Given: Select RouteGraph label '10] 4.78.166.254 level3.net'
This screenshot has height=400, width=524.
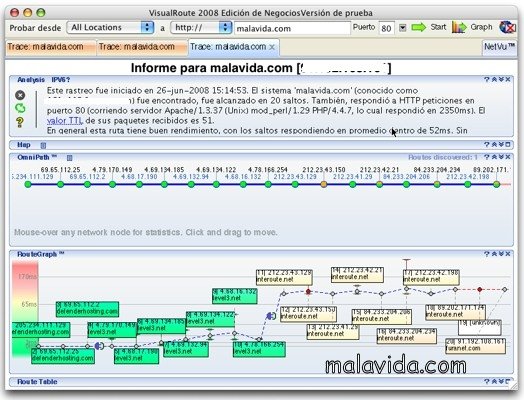Looking at the screenshot, I should click(x=259, y=349).
